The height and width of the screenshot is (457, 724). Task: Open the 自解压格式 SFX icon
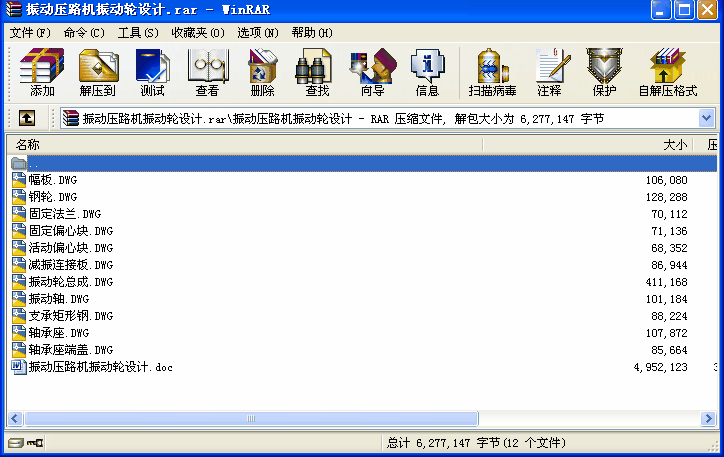pos(668,72)
